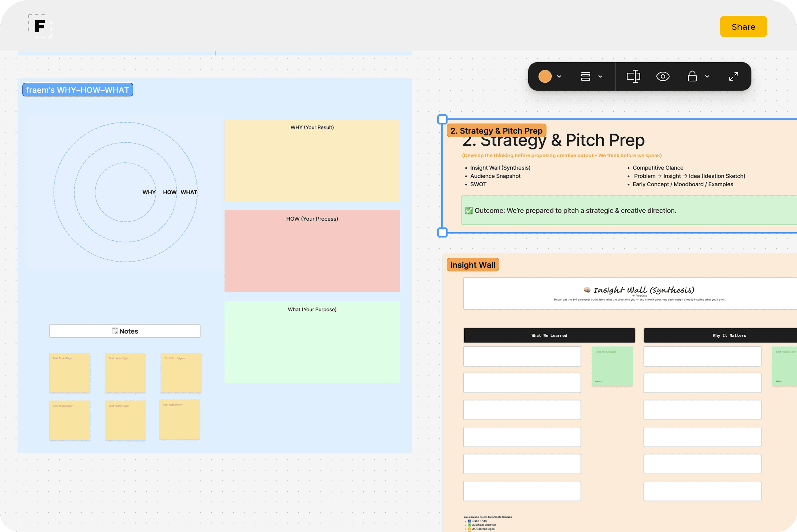Click the top-left selection resize handle
This screenshot has height=532, width=797.
(442, 119)
